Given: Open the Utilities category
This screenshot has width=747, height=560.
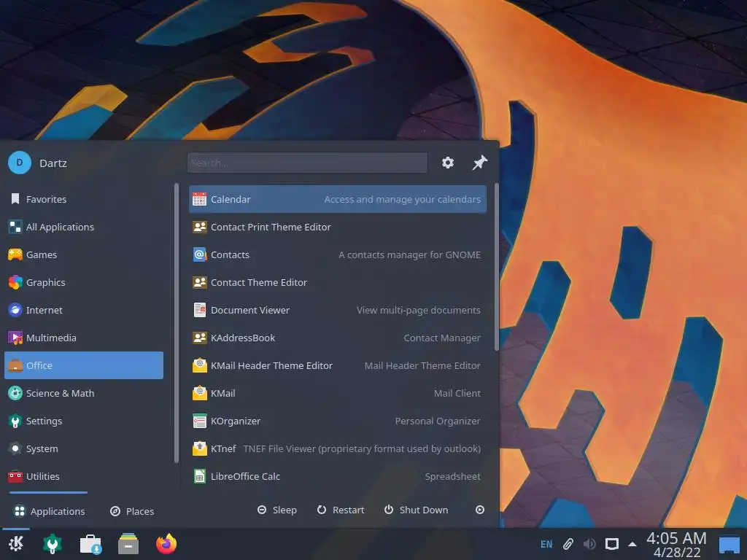Looking at the screenshot, I should 84,476.
